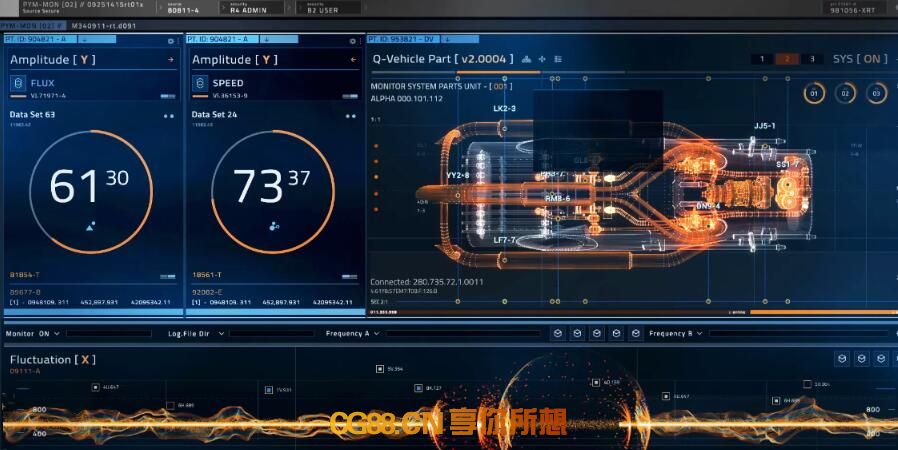
Task: Click right arrow in FLUX Amplitude header
Action: (x=171, y=60)
